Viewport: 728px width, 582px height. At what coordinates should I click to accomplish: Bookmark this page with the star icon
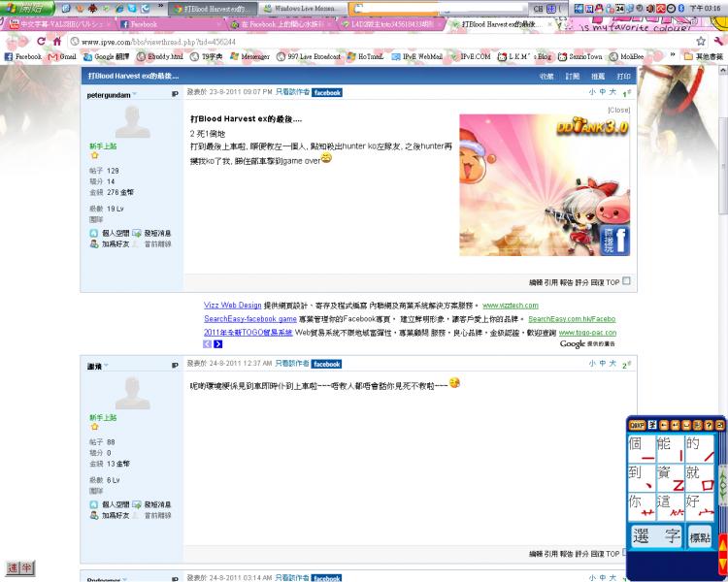pos(701,42)
